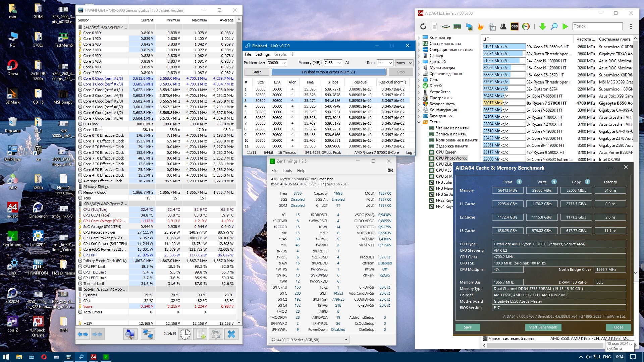644x362 pixels.
Task: Expand HWiNFO sensor window with arrows icon
Action: point(83,334)
